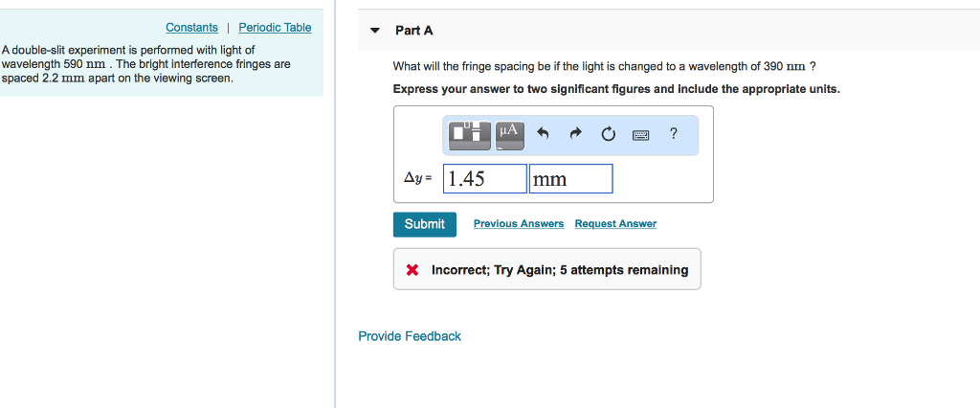Collapse Part A with triangle arrow

tap(375, 31)
